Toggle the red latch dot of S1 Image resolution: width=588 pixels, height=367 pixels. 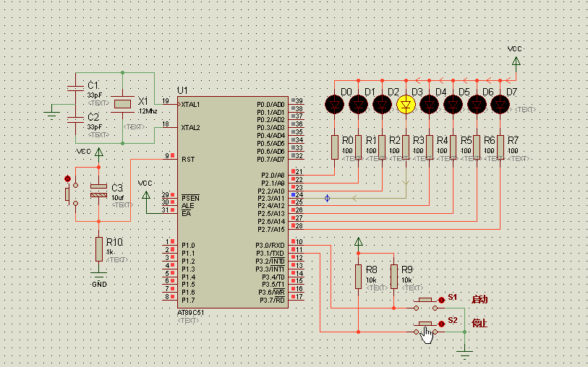pos(441,300)
